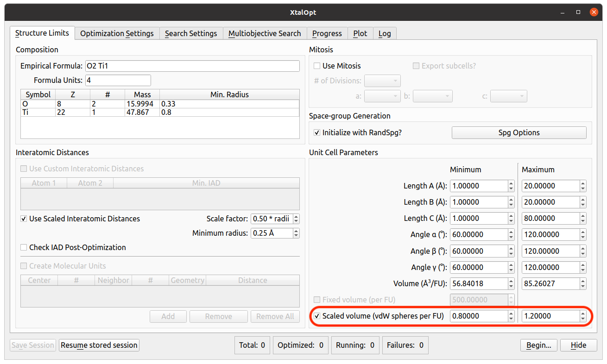Increase the Scale factor spinner value
The image size is (607, 364).
(x=296, y=216)
